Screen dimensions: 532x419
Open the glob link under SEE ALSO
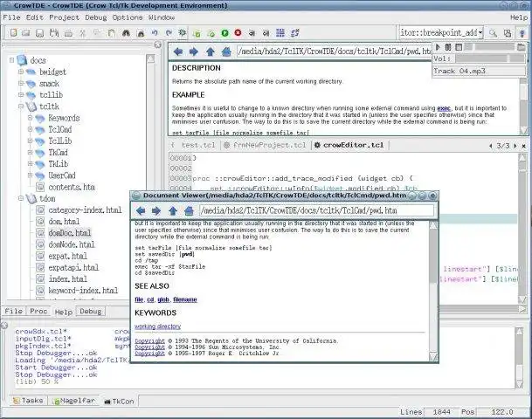pyautogui.click(x=163, y=299)
